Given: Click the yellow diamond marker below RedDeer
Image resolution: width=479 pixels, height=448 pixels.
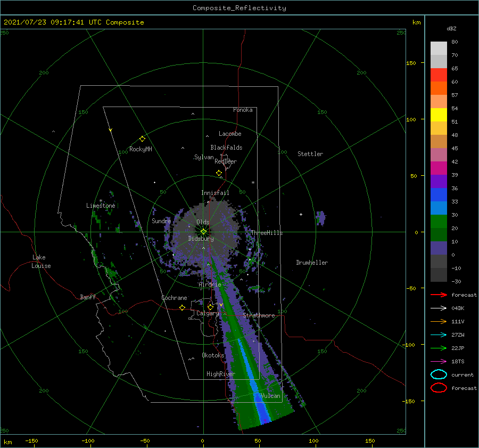Looking at the screenshot, I should 219,173.
